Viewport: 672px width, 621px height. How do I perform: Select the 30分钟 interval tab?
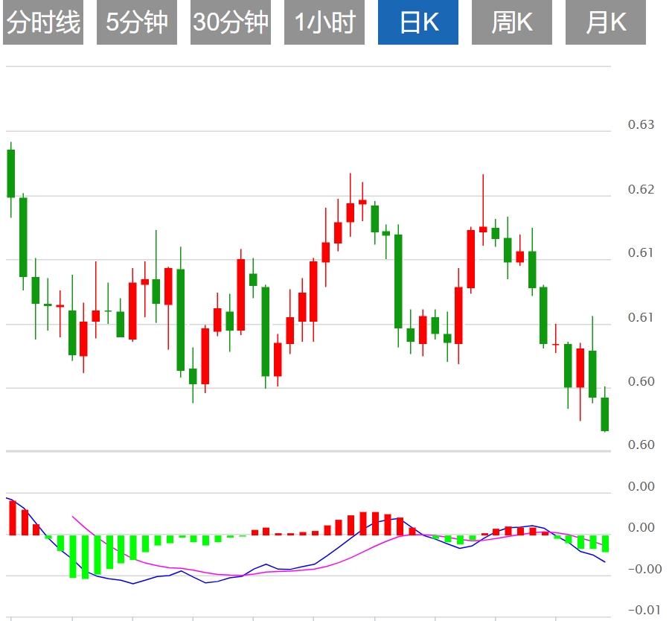(231, 22)
